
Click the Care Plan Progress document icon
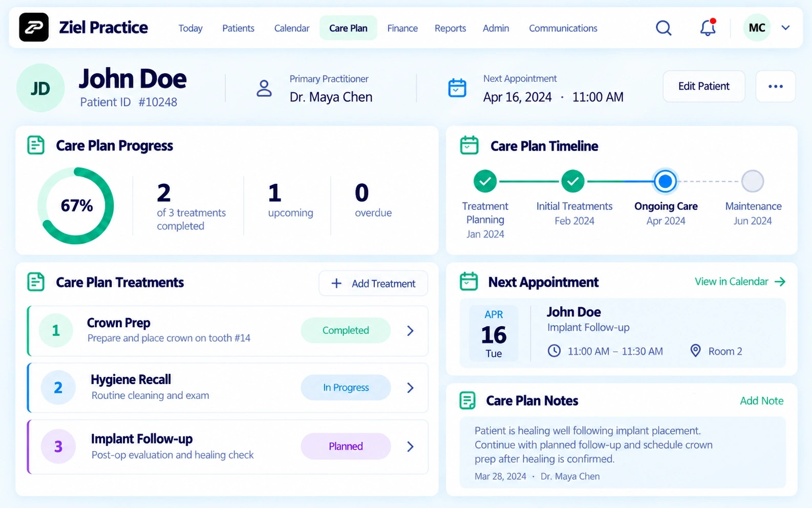(36, 145)
